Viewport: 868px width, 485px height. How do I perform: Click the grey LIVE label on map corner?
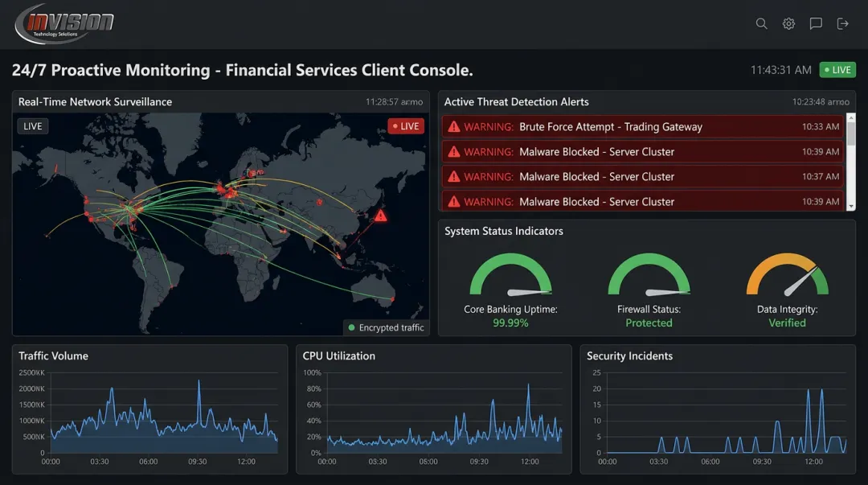pos(33,126)
